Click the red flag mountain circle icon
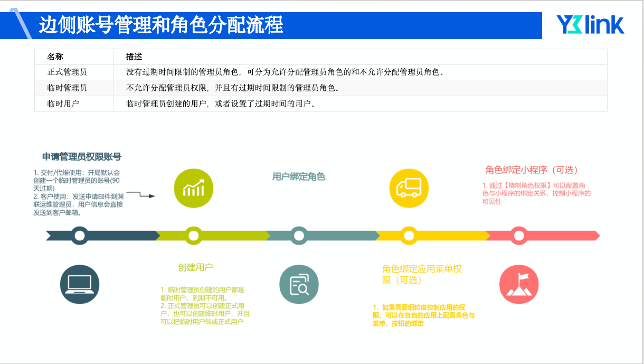The image size is (644, 364). pyautogui.click(x=519, y=284)
